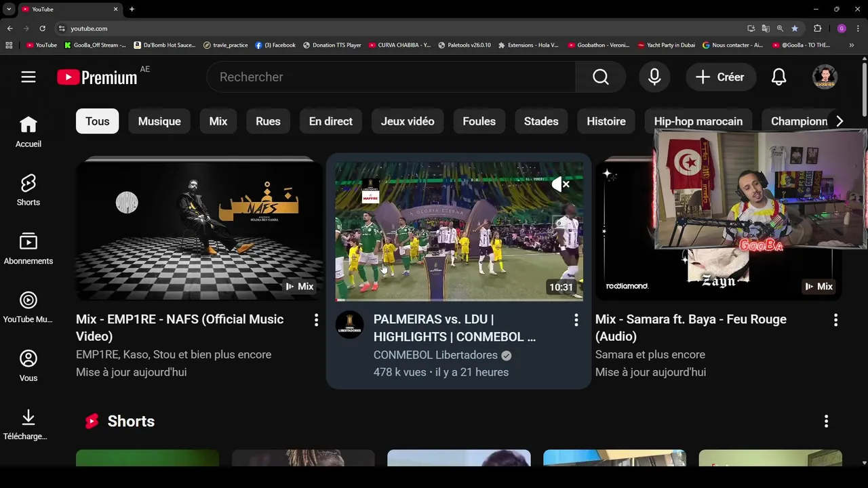Click the Chrome profile avatar
This screenshot has width=868, height=488.
(842, 28)
